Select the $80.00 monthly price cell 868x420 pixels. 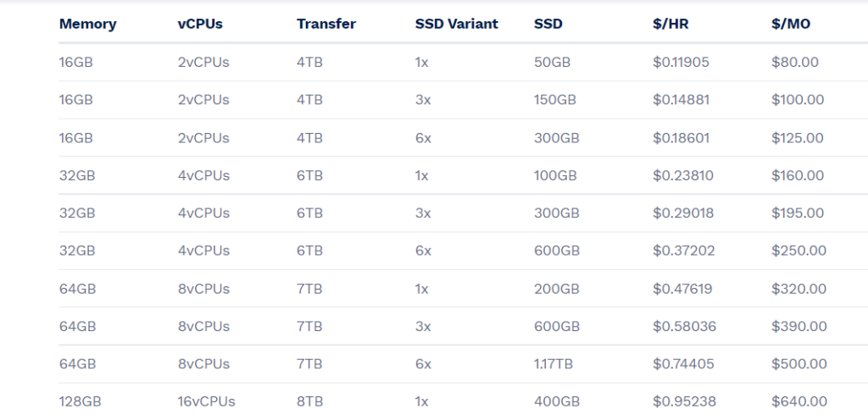795,62
